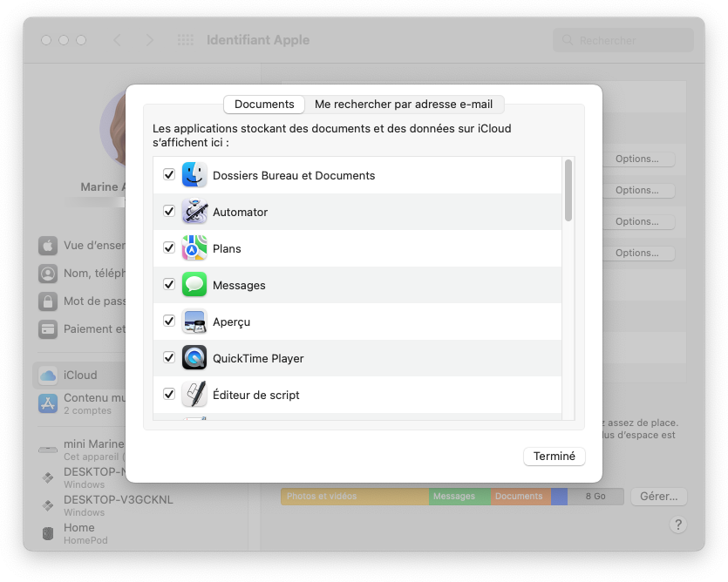
Task: Open the Me rechercher par adresse e-mail tab
Action: (x=406, y=104)
